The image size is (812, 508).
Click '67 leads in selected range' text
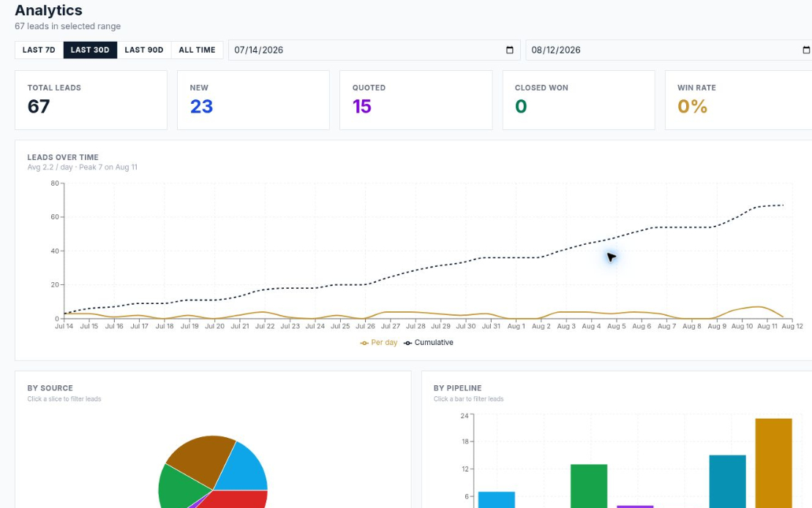[68, 26]
